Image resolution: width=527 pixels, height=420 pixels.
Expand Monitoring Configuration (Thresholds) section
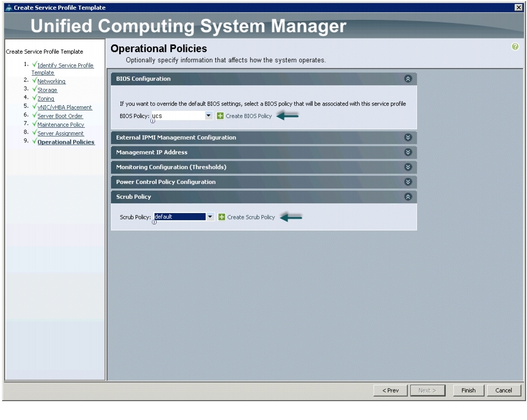pyautogui.click(x=407, y=167)
